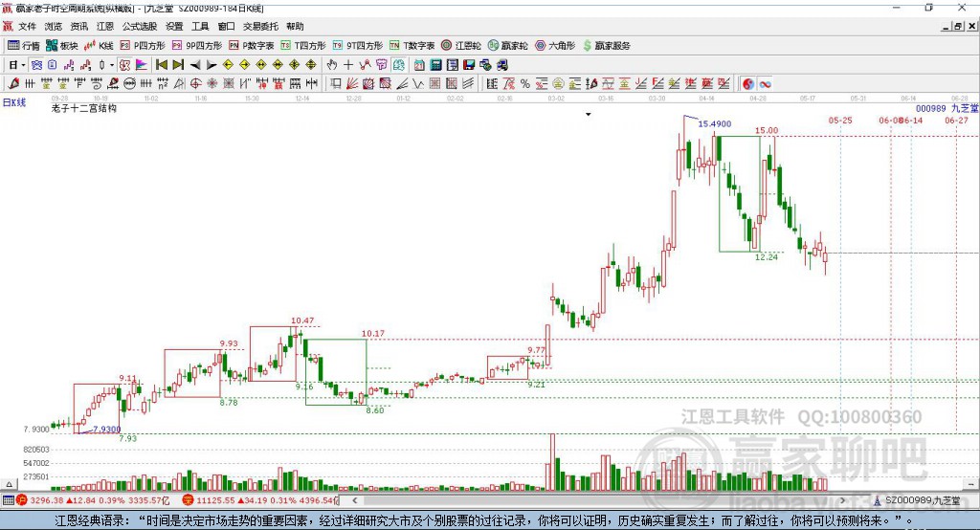The image size is (980, 530).
Task: Click the yellow vertical-arrows diamond icon
Action: pos(311,64)
